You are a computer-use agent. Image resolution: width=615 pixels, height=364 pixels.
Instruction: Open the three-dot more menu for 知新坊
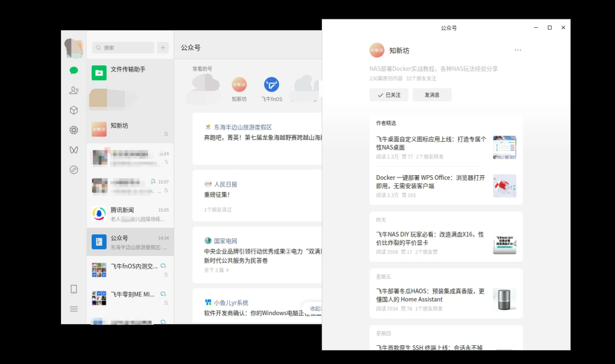[x=518, y=50]
